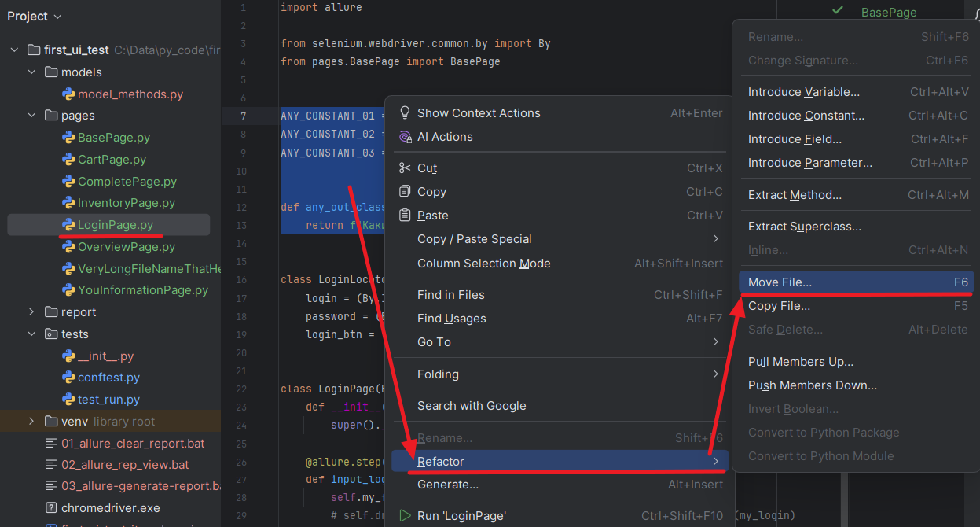This screenshot has width=980, height=527.
Task: Click the Paste clipboard icon
Action: [405, 215]
